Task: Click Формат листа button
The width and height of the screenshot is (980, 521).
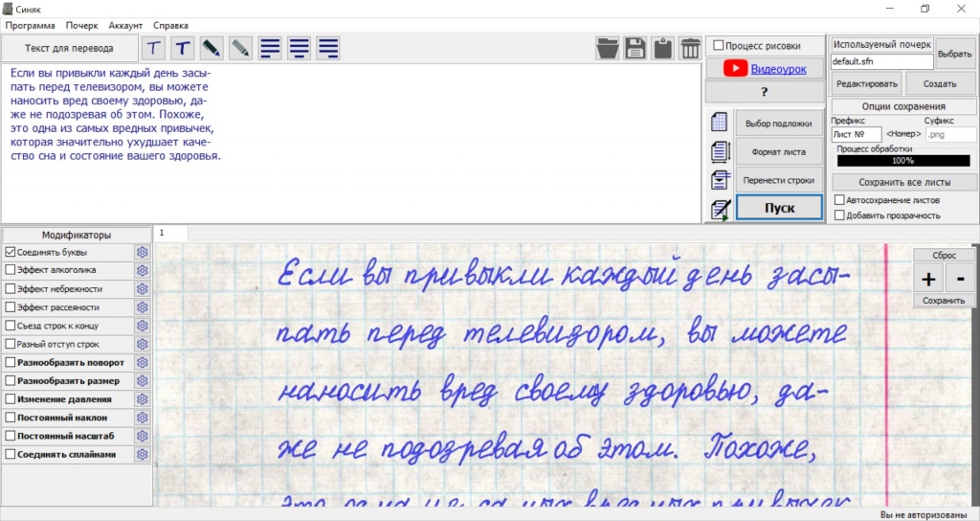Action: click(x=779, y=152)
